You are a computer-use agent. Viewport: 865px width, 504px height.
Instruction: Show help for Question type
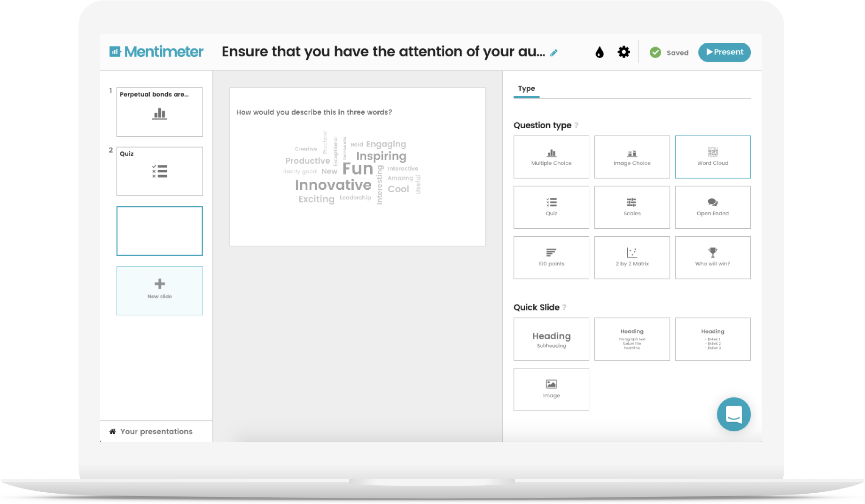pyautogui.click(x=577, y=125)
